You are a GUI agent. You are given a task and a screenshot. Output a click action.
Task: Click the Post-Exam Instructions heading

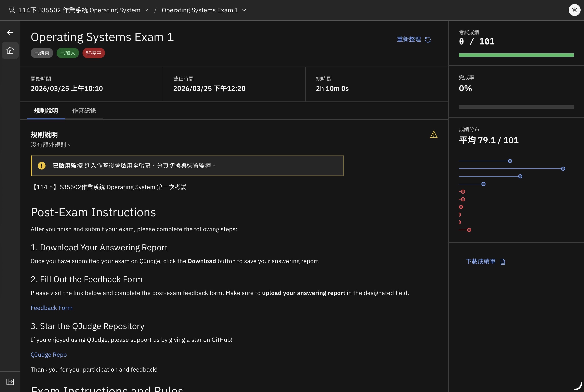tap(93, 212)
